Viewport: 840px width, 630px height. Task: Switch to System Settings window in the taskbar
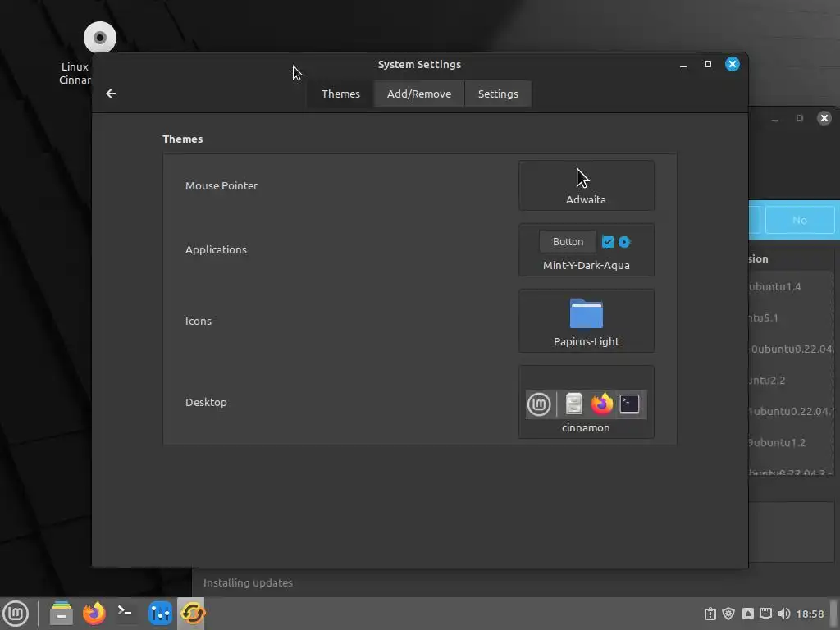click(160, 614)
